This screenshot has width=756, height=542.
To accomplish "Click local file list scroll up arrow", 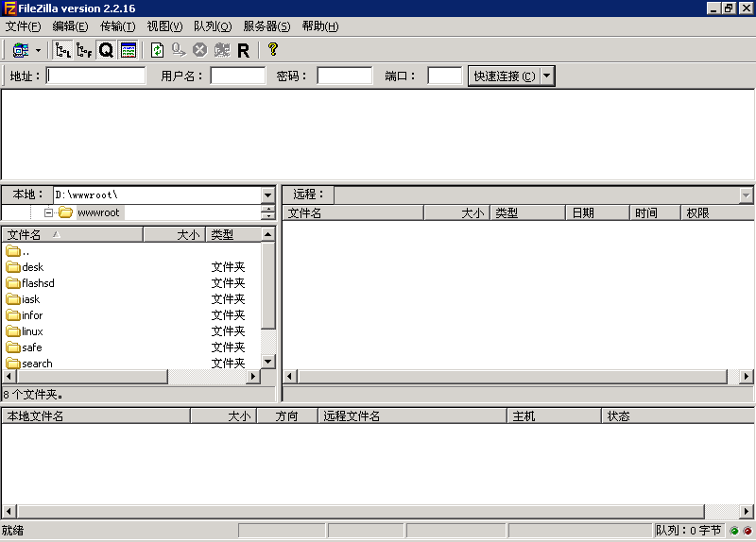I will tap(268, 234).
